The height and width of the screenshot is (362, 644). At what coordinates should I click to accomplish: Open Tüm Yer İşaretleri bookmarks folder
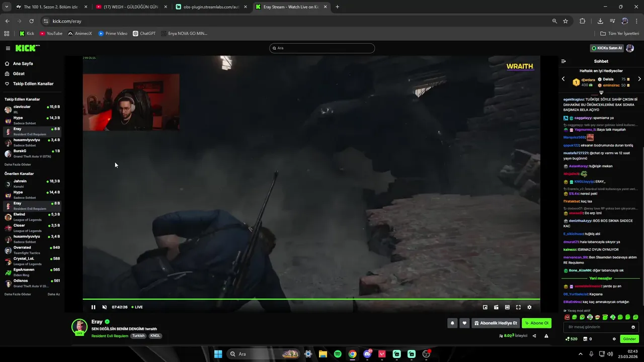(x=620, y=34)
